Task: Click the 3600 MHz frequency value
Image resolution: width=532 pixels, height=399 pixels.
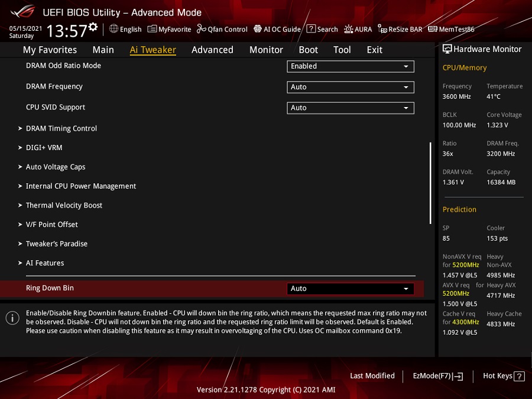Action: [457, 97]
